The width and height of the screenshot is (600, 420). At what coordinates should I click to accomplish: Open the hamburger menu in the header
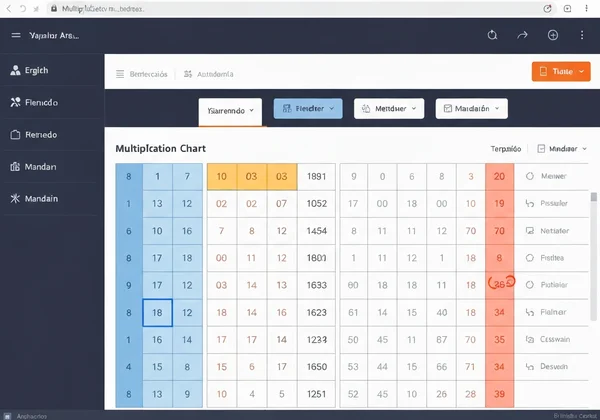click(x=15, y=35)
